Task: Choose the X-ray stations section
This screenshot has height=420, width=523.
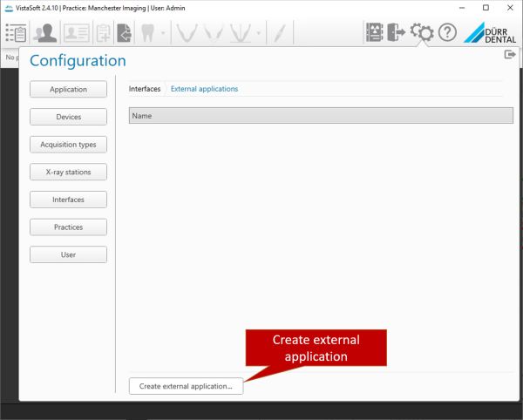Action: [x=68, y=172]
